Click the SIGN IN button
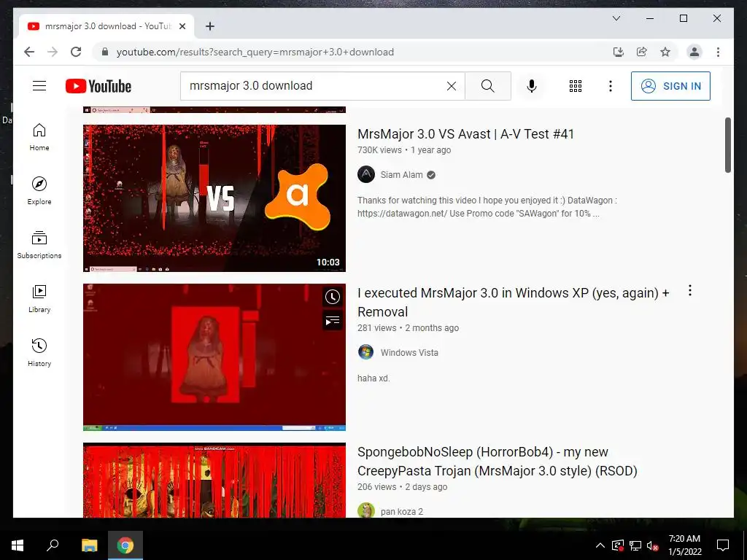Image resolution: width=747 pixels, height=560 pixels. click(x=670, y=86)
